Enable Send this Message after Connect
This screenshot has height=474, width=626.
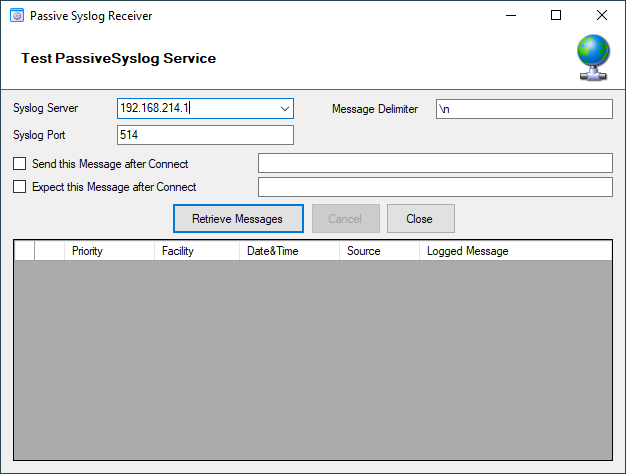pyautogui.click(x=20, y=164)
